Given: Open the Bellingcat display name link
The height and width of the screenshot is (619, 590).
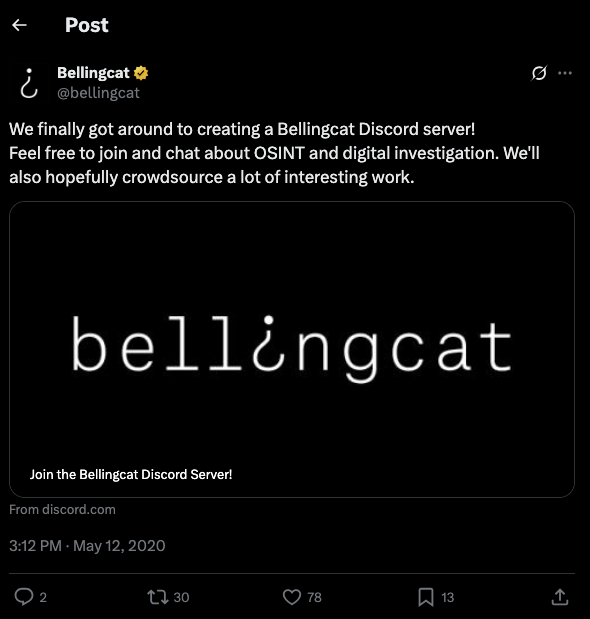Looking at the screenshot, I should [93, 73].
